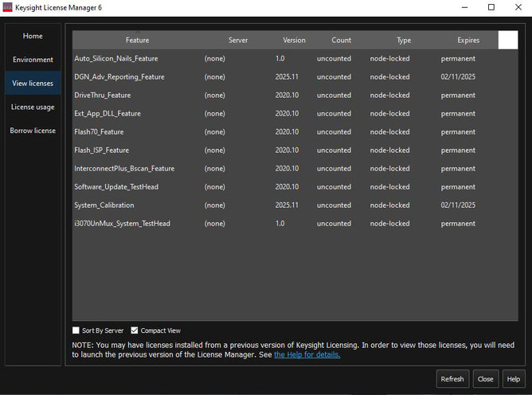Click the uncounted cell of Flash_ISP_Feature
Image resolution: width=532 pixels, height=395 pixels.
[x=334, y=151]
